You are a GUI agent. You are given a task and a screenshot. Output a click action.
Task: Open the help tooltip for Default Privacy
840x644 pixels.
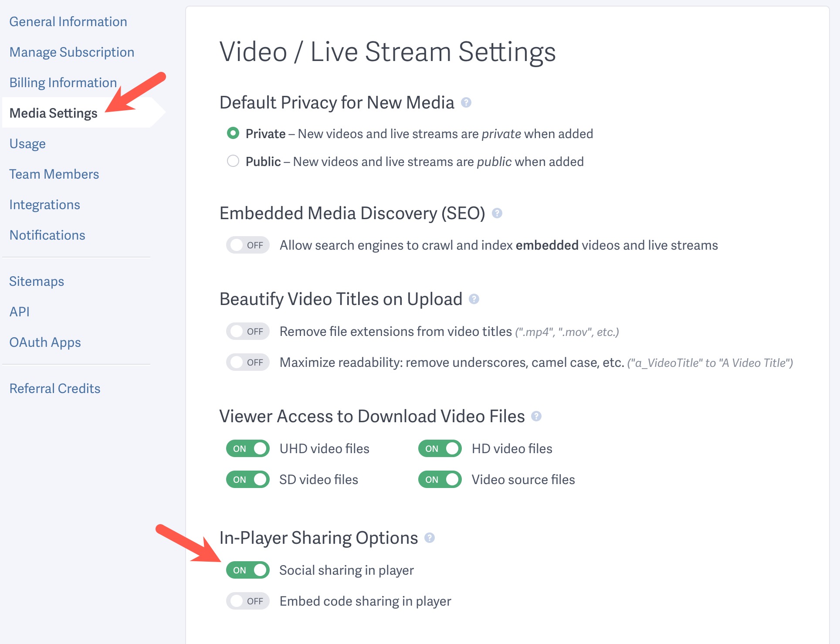tap(466, 103)
